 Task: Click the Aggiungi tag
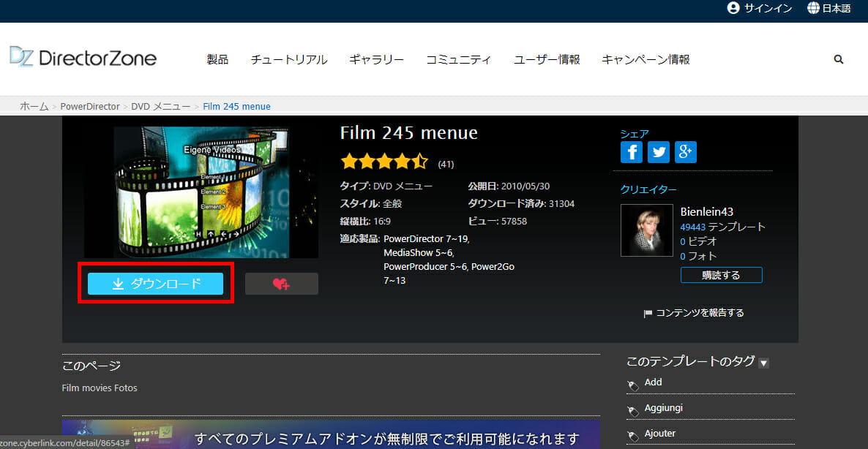[x=664, y=407]
